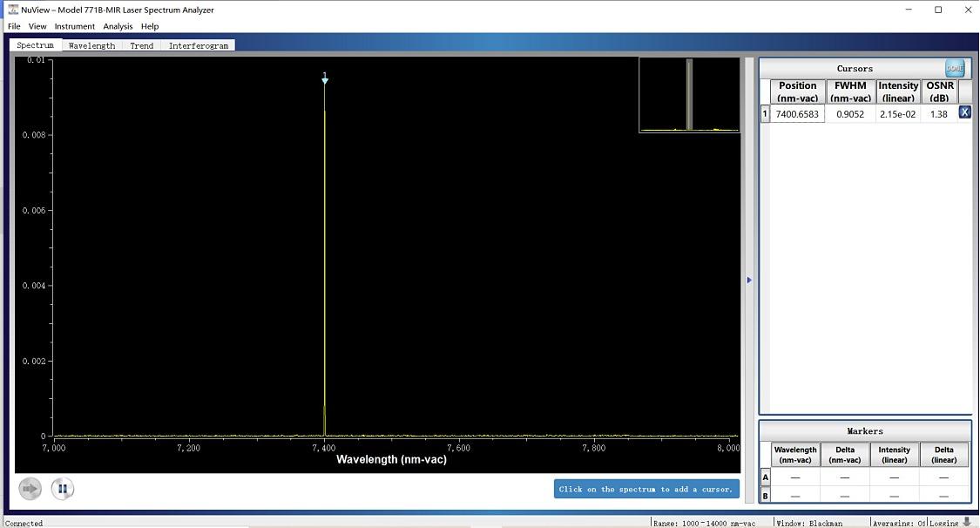Switch to the Wavelength tab
The height and width of the screenshot is (528, 980).
tap(91, 45)
